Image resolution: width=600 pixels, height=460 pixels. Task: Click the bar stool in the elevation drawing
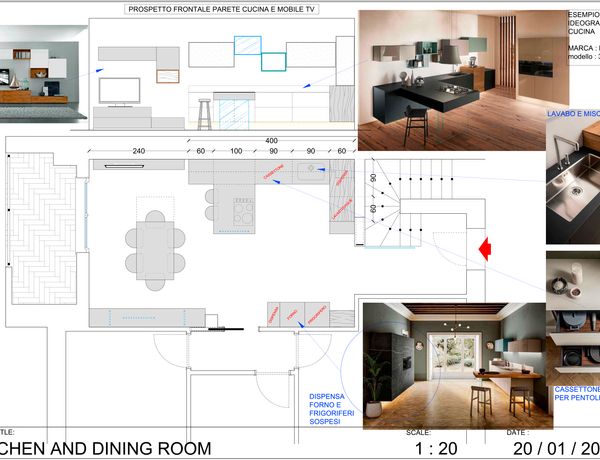(x=205, y=110)
